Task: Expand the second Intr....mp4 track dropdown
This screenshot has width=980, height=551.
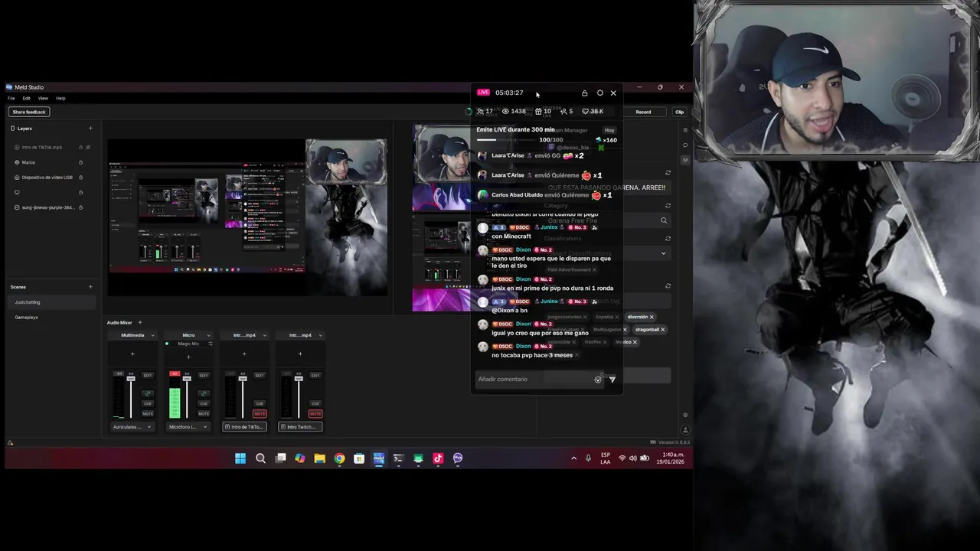Action: 320,335
